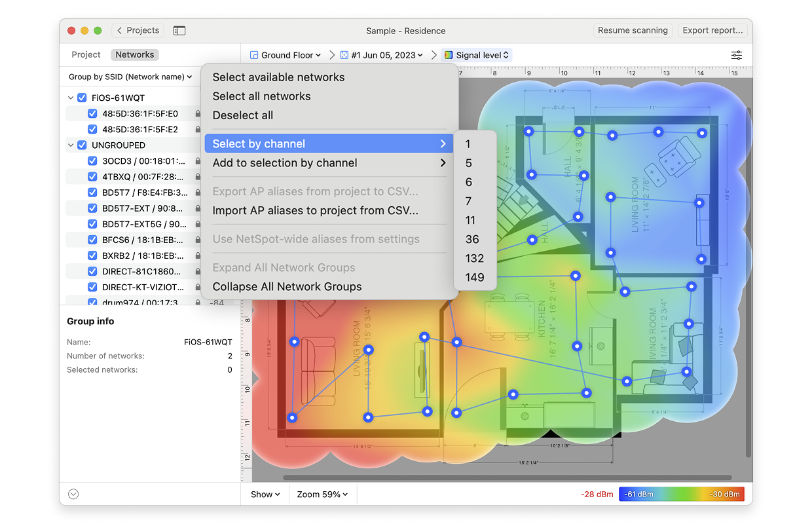Collapse the FiOS-61WQT group
This screenshot has height=524, width=812.
pos(71,98)
